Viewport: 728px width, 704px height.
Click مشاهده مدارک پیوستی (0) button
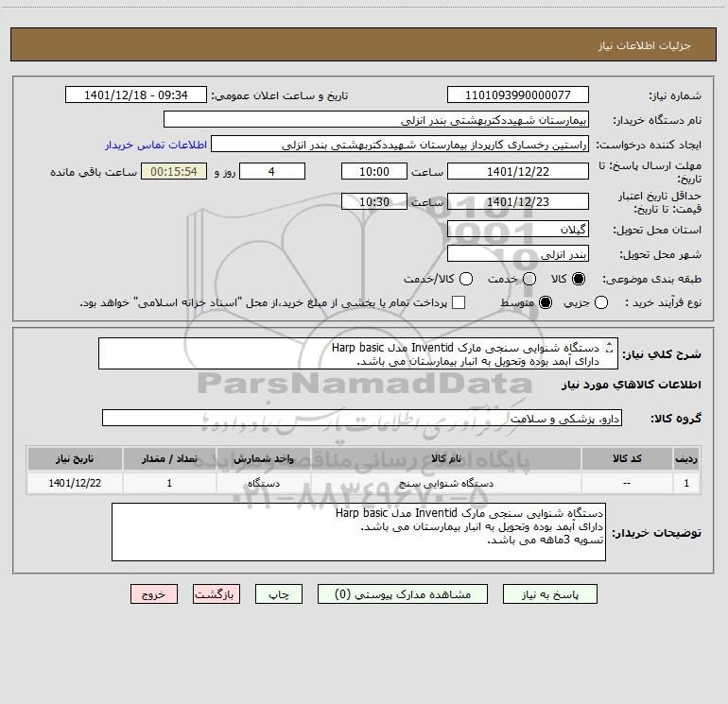pos(403,594)
